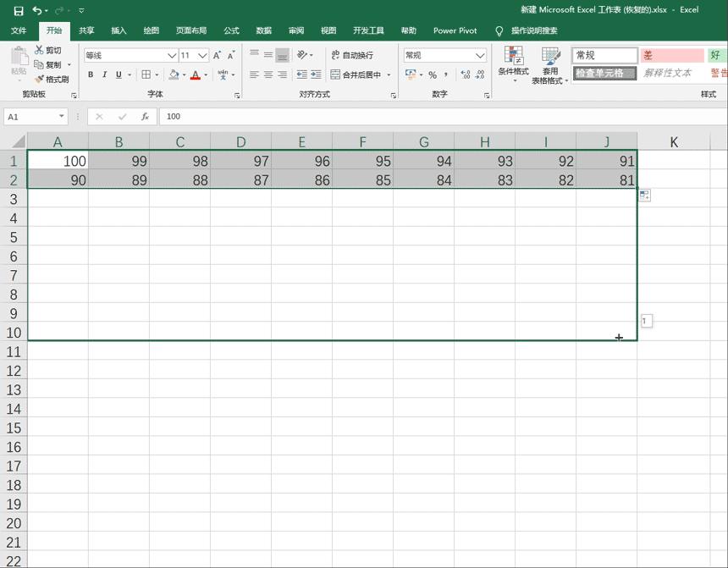728x568 pixels.
Task: Toggle Italic formatting
Action: pyautogui.click(x=104, y=74)
